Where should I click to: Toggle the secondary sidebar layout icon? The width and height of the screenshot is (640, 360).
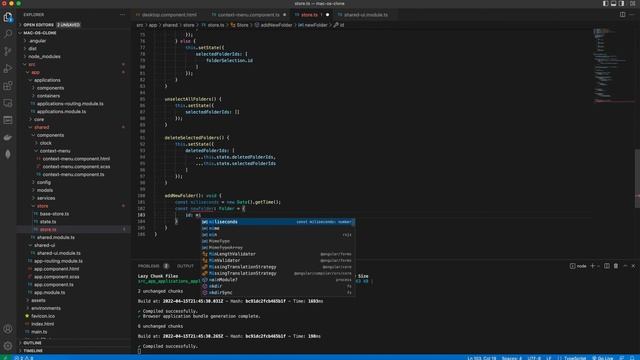[x=621, y=3]
